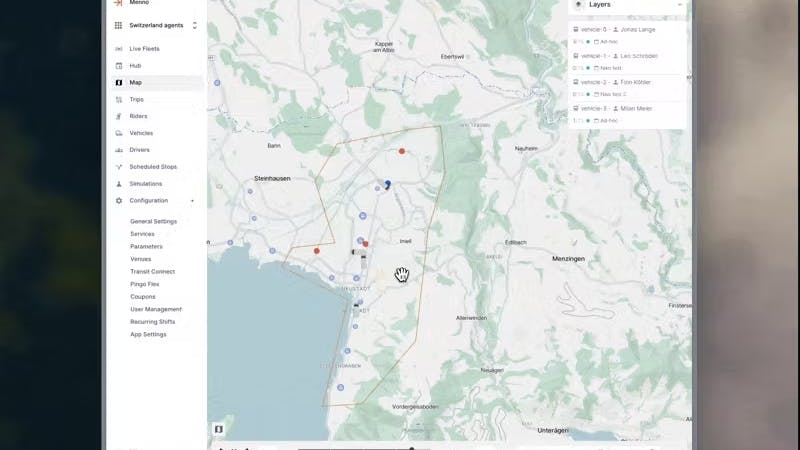The image size is (800, 450).
Task: Open Venues under Configuration
Action: (141, 259)
